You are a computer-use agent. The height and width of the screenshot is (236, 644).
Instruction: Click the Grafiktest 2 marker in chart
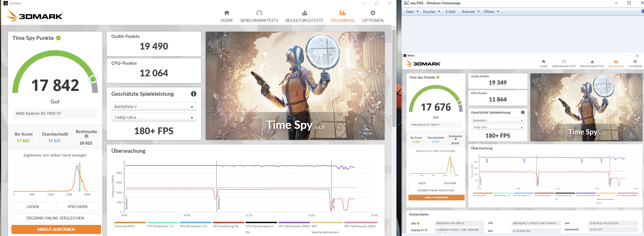(219, 203)
